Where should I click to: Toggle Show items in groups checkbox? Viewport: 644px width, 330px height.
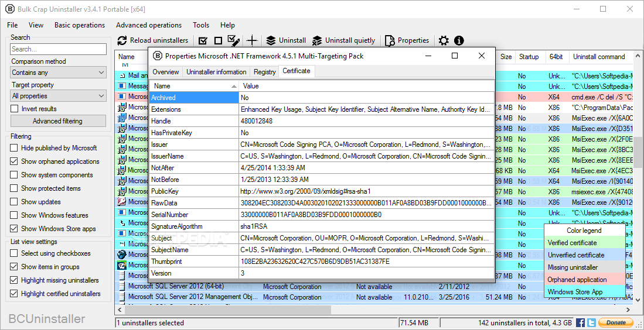coord(14,267)
